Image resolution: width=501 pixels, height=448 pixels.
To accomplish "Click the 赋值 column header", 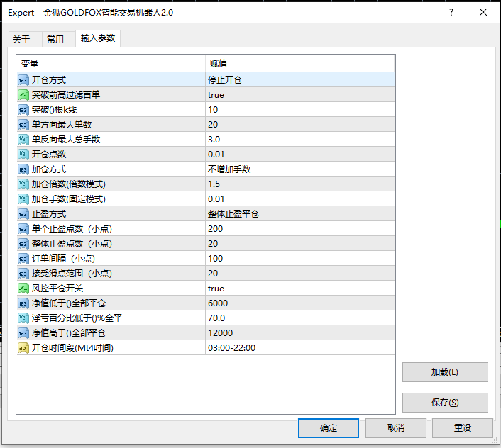I will [x=299, y=64].
